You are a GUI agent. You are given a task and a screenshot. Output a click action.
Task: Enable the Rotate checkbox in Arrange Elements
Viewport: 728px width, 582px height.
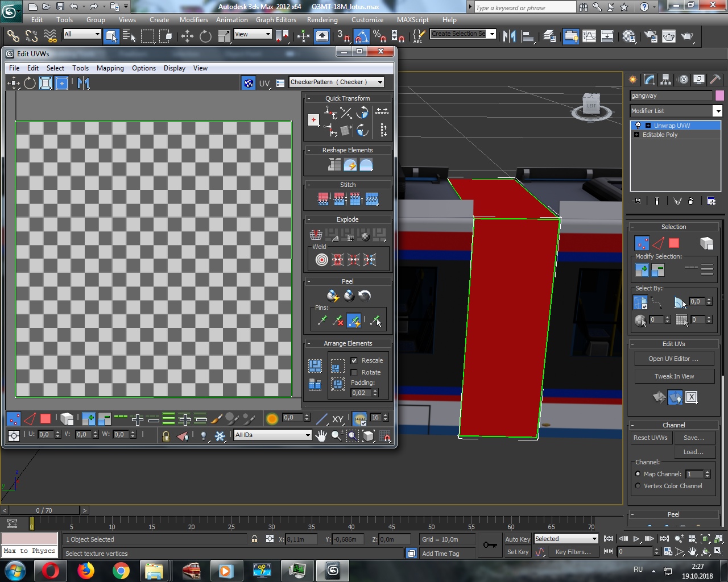click(354, 372)
